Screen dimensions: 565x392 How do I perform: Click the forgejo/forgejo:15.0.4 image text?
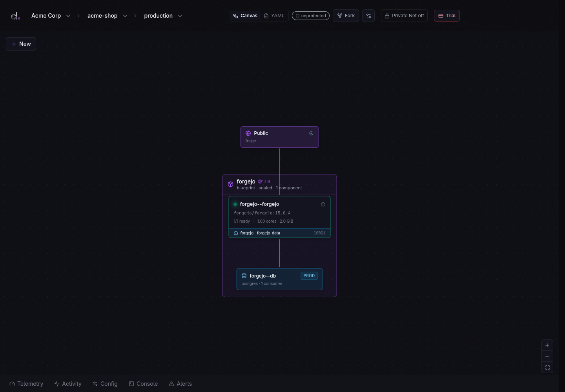pos(262,213)
